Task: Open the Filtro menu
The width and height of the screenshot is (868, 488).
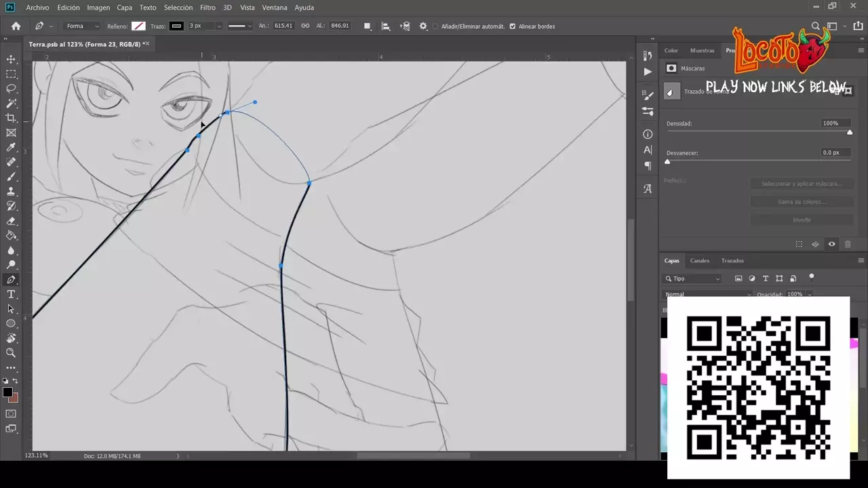Action: pos(208,7)
